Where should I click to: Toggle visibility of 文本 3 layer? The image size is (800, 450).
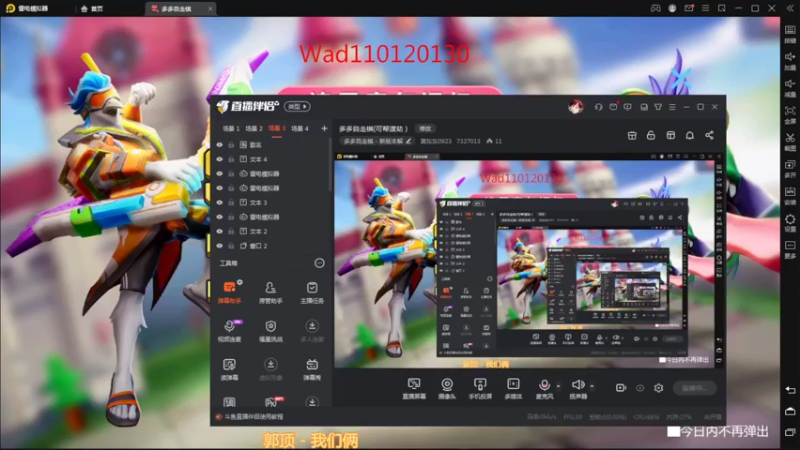tap(219, 203)
